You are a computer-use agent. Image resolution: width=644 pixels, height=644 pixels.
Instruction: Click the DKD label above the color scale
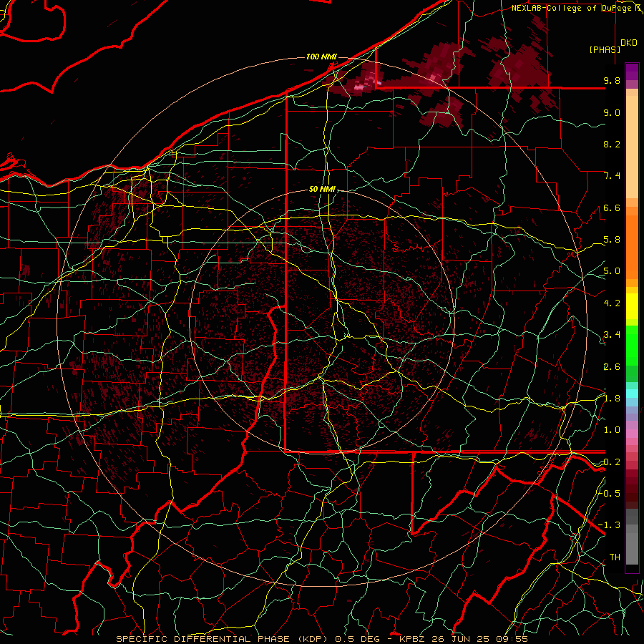coord(629,43)
